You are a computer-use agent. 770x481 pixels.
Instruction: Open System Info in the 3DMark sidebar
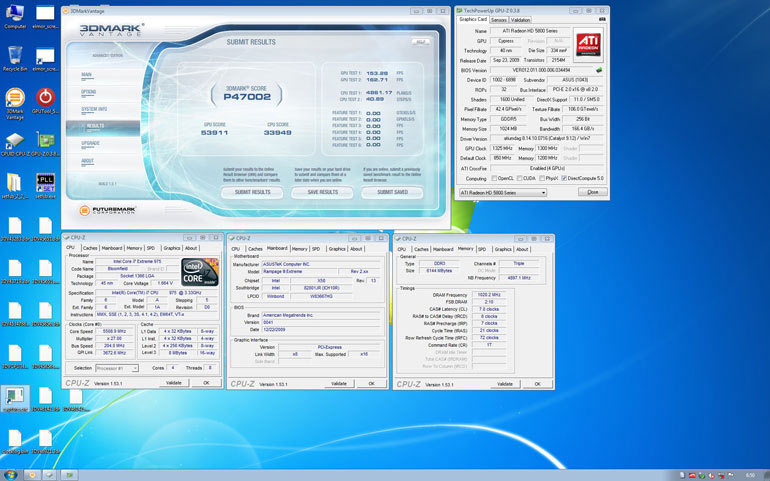point(94,109)
